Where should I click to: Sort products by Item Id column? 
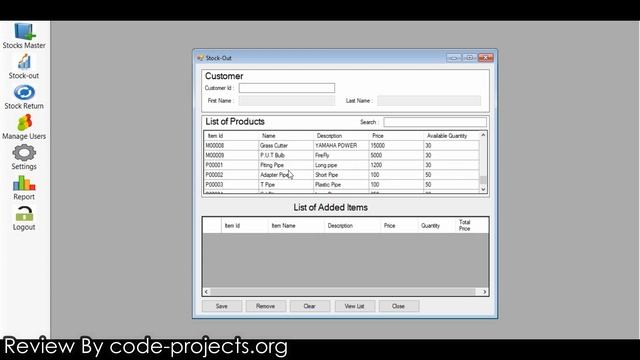pos(231,136)
